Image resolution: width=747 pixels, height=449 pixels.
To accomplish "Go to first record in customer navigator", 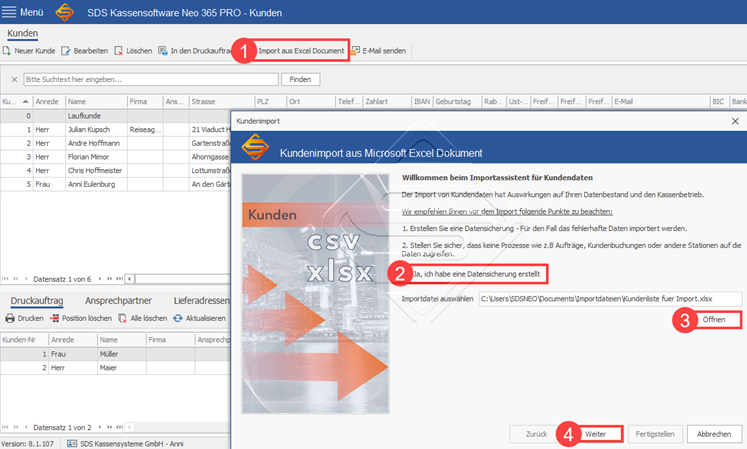I will tap(5, 279).
